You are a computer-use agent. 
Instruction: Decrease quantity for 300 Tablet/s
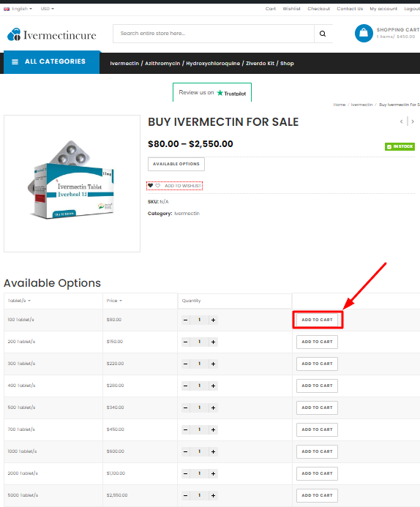coord(186,364)
